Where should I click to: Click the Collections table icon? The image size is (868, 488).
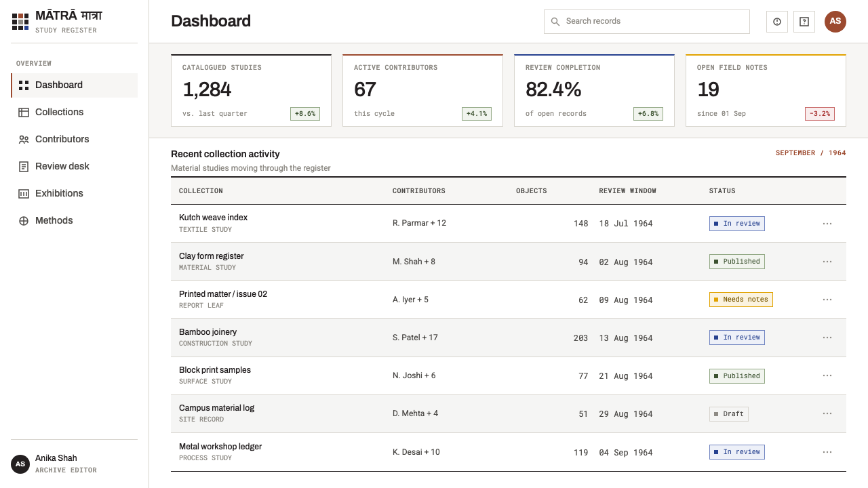[24, 113]
